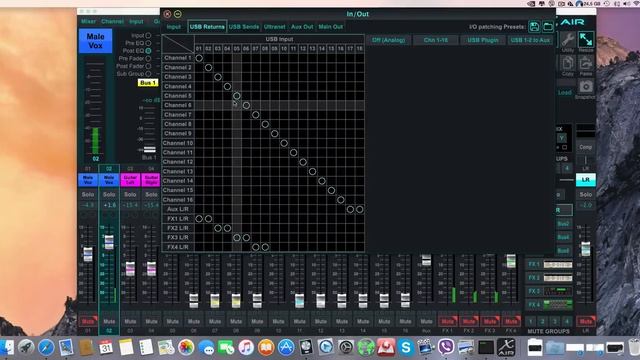Screen dimensions: 640x360
Task: Click channel 01 fader handle
Action: 88,254
